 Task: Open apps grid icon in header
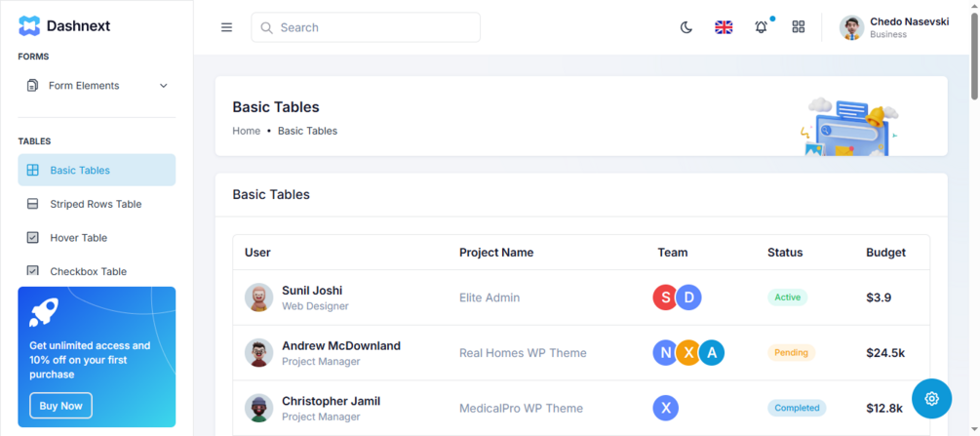[x=799, y=27]
